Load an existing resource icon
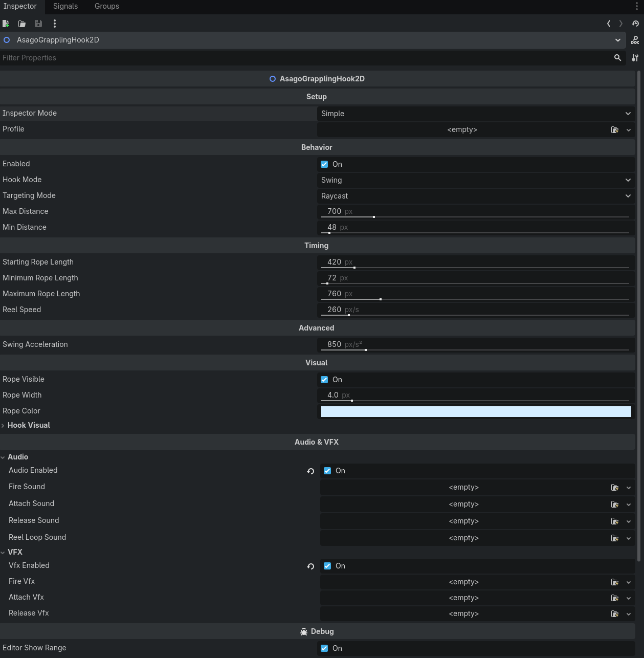644x658 pixels. [x=22, y=24]
